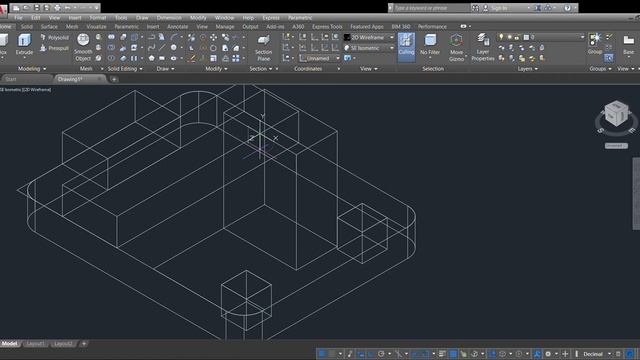Toggle polar tracking in status bar
640x360 pixels.
pos(381,354)
